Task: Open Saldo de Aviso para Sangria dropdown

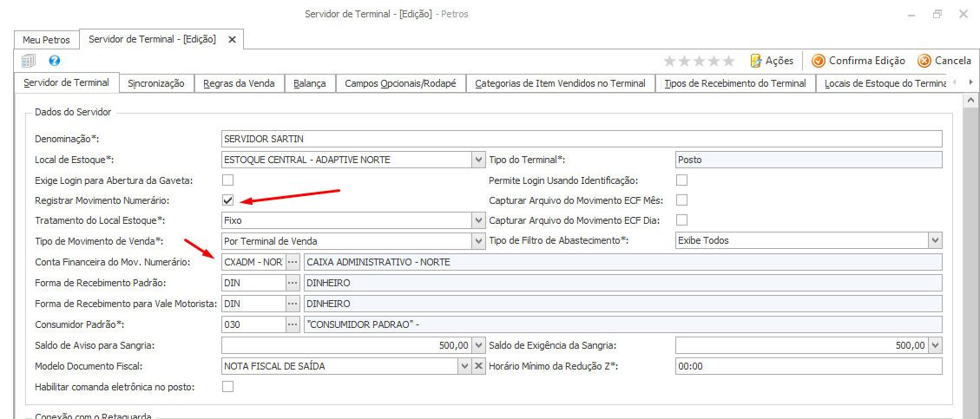Action: [x=479, y=345]
